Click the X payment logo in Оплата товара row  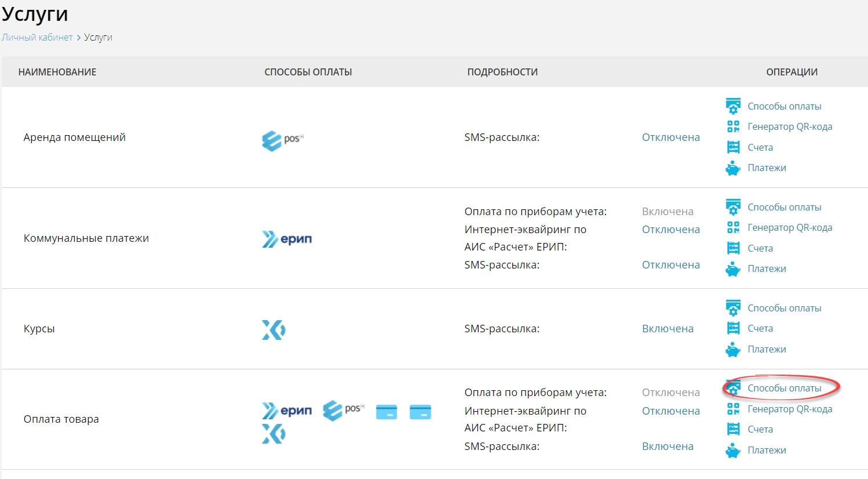point(273,434)
